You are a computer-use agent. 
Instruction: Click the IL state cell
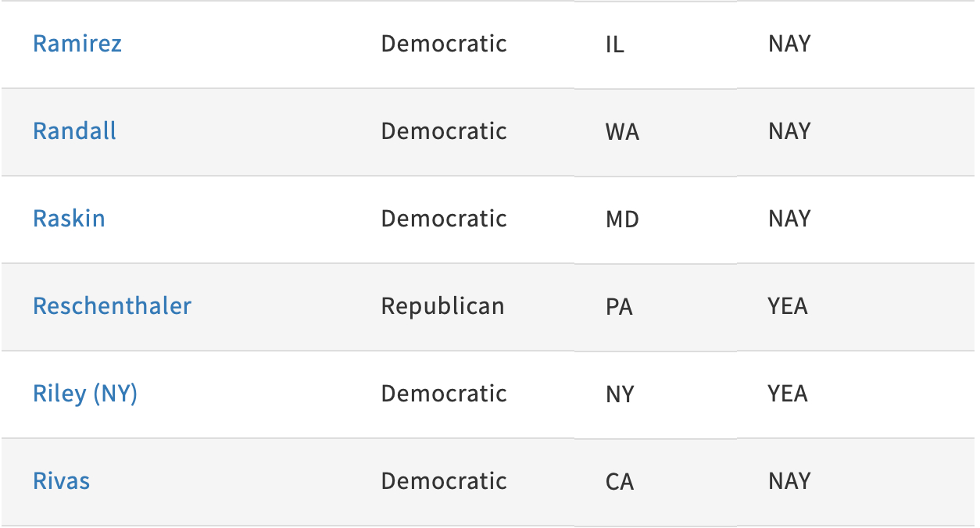pyautogui.click(x=615, y=45)
